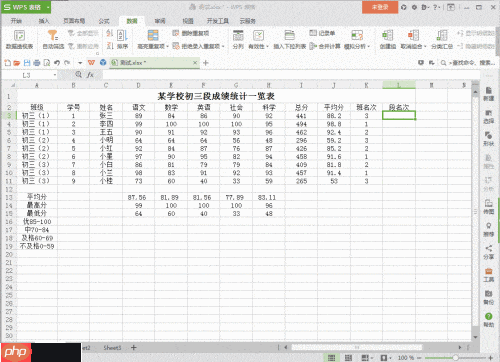The height and width of the screenshot is (362, 500).
Task: Click the 新建 icon in right sidebar
Action: [x=489, y=91]
